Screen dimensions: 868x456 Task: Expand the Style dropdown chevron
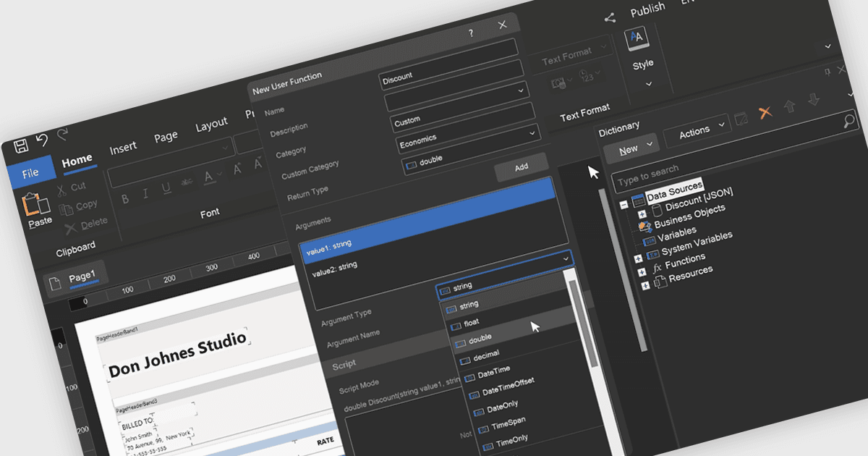click(649, 83)
